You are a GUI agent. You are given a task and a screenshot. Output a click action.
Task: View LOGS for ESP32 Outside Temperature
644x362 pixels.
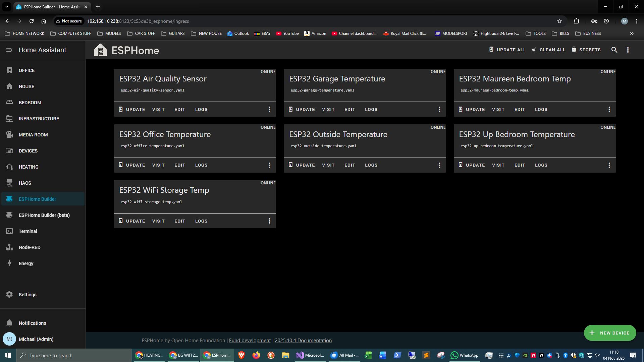(371, 165)
